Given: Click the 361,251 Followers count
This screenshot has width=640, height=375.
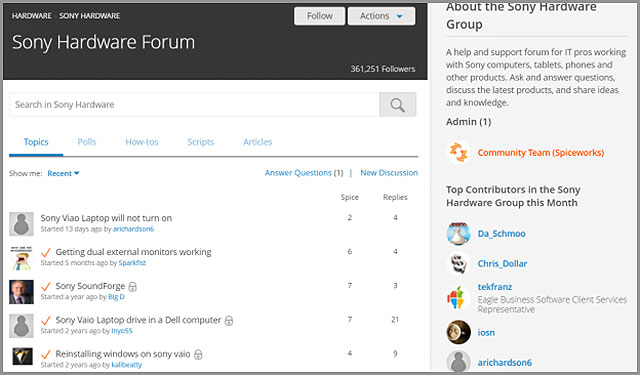Looking at the screenshot, I should click(383, 69).
